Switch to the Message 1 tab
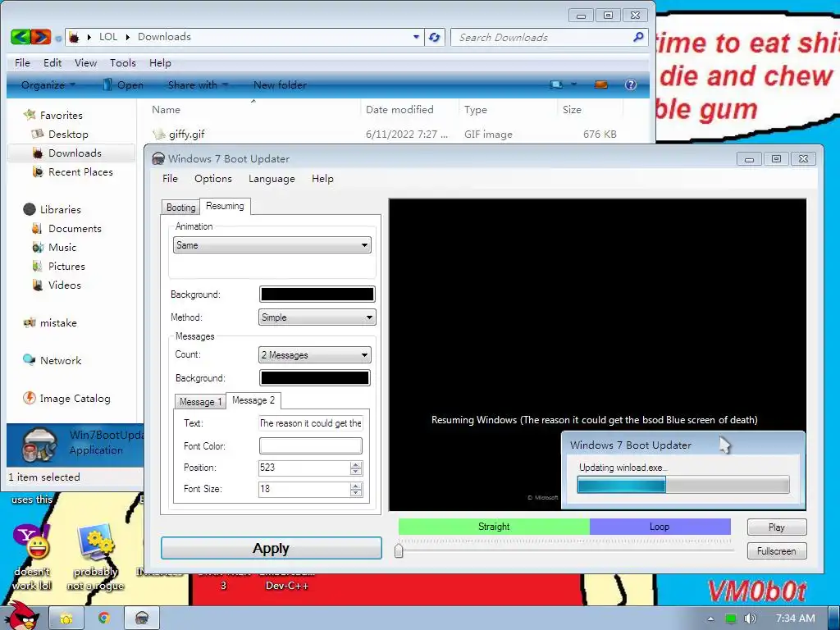 [200, 402]
